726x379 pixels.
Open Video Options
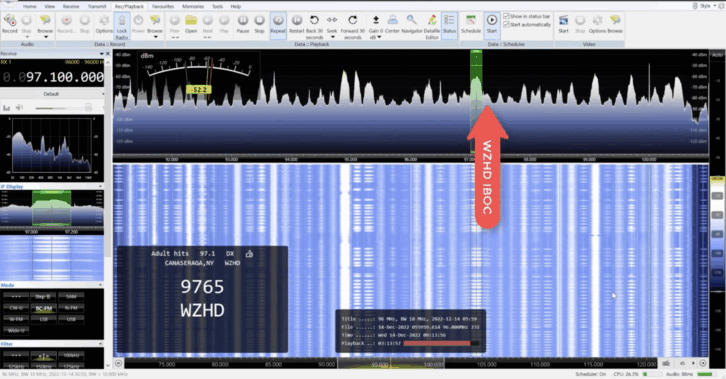coord(597,24)
